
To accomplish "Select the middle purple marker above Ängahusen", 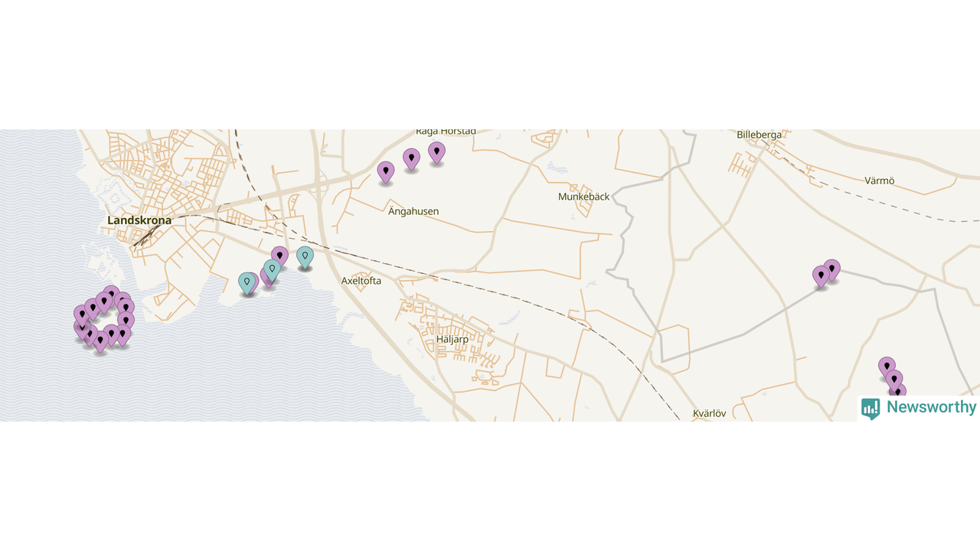I will [x=411, y=159].
